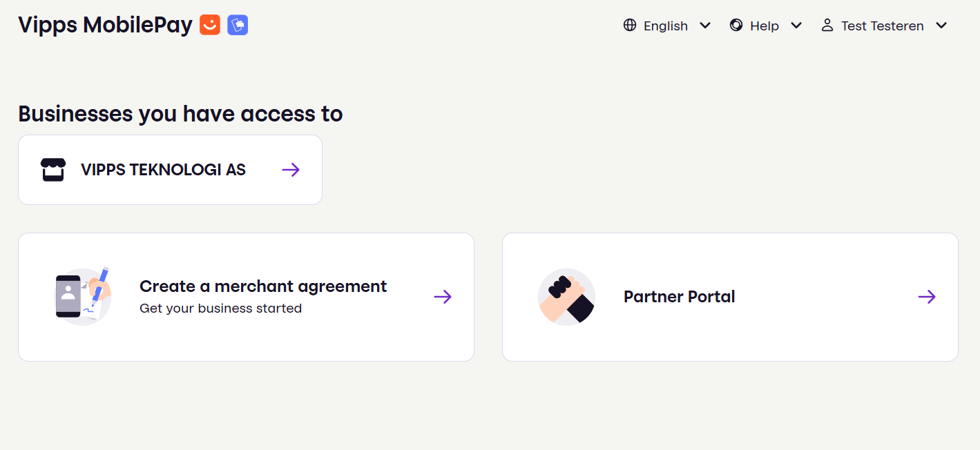Click the purple arrow in VIPPS TEKNOLOGI AS card

tap(291, 170)
